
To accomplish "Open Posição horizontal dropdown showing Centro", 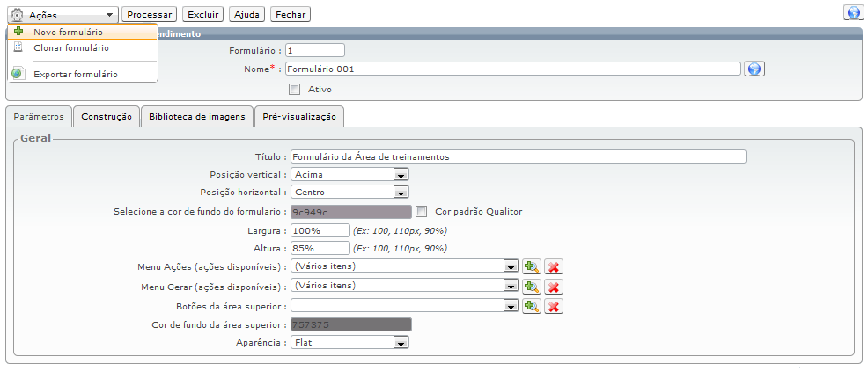I will [349, 193].
